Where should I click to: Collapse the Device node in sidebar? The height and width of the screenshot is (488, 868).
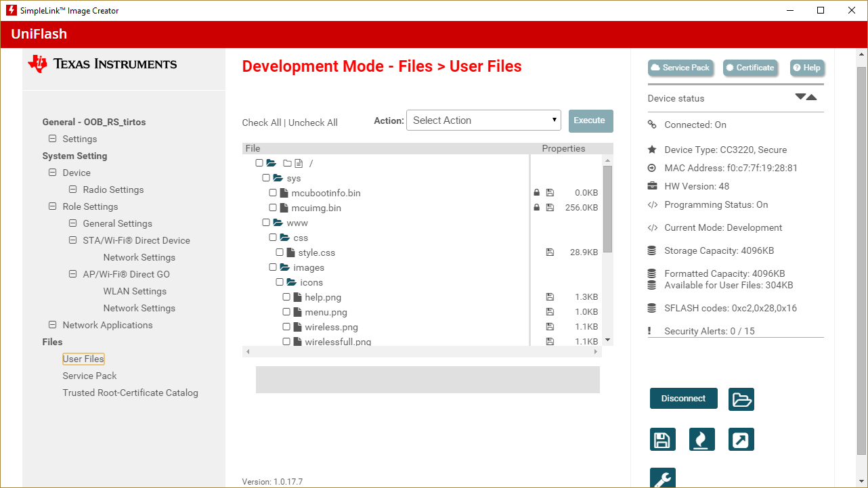point(52,173)
